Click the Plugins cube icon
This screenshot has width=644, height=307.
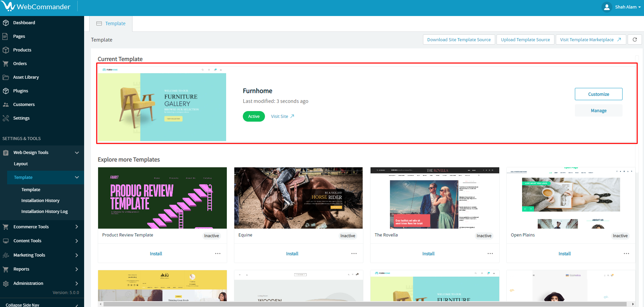(x=6, y=91)
